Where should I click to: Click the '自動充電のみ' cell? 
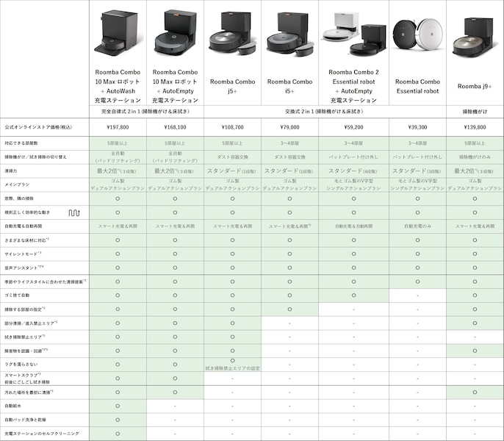tap(417, 226)
